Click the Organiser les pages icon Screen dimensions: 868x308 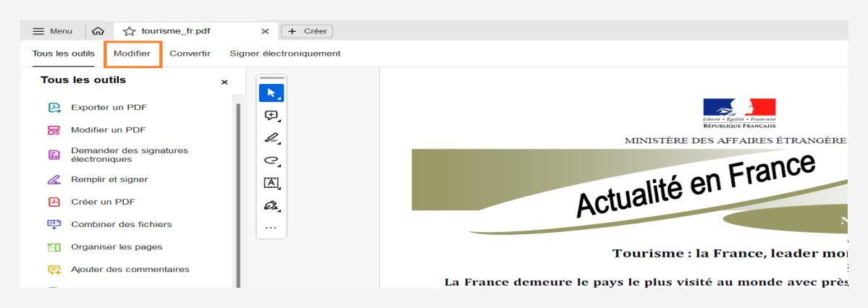click(54, 247)
